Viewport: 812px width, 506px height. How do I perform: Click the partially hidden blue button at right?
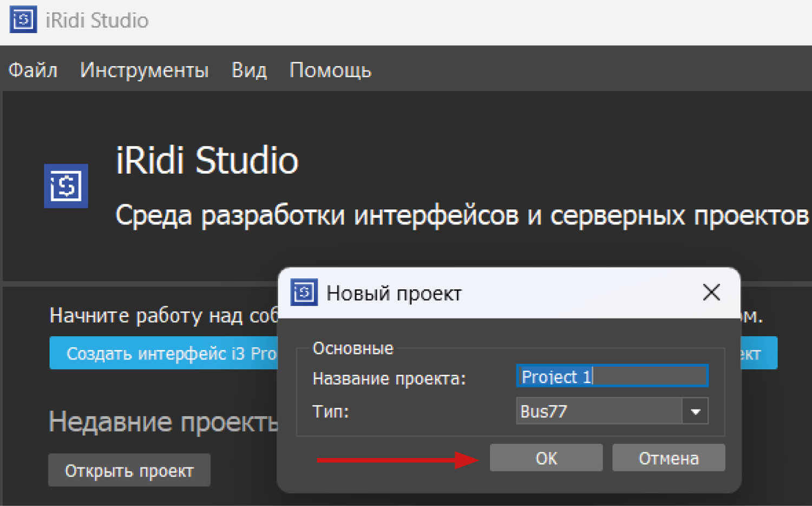[759, 353]
